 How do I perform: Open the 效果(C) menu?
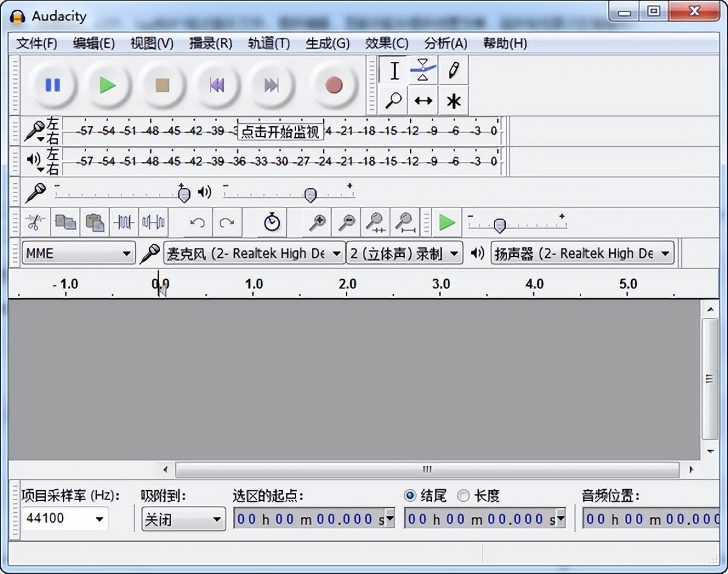386,43
